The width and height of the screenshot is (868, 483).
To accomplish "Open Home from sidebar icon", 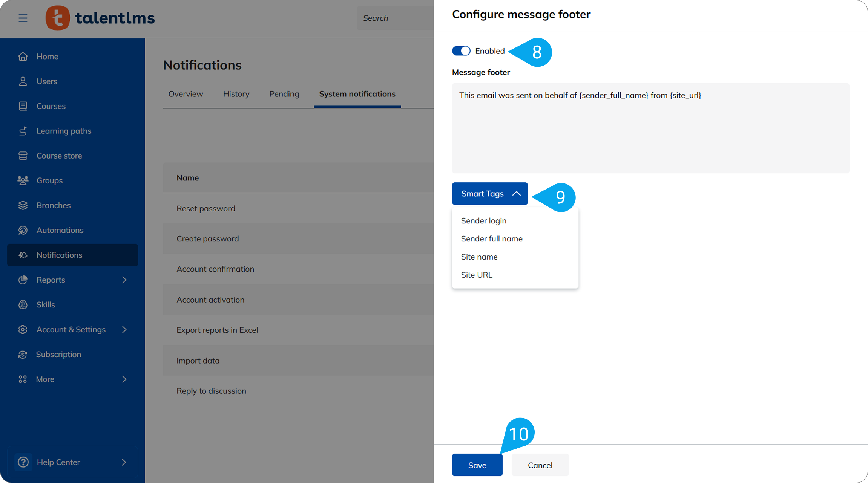I will tap(23, 57).
